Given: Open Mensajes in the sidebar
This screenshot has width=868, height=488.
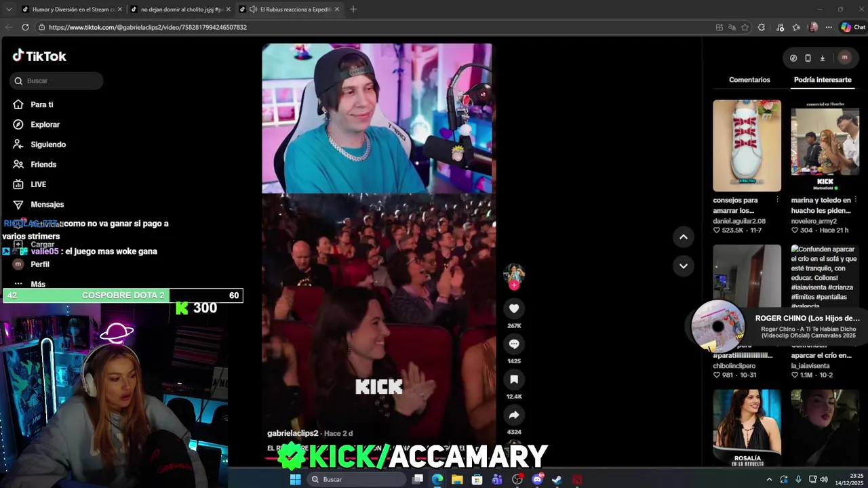Looking at the screenshot, I should tap(39, 204).
